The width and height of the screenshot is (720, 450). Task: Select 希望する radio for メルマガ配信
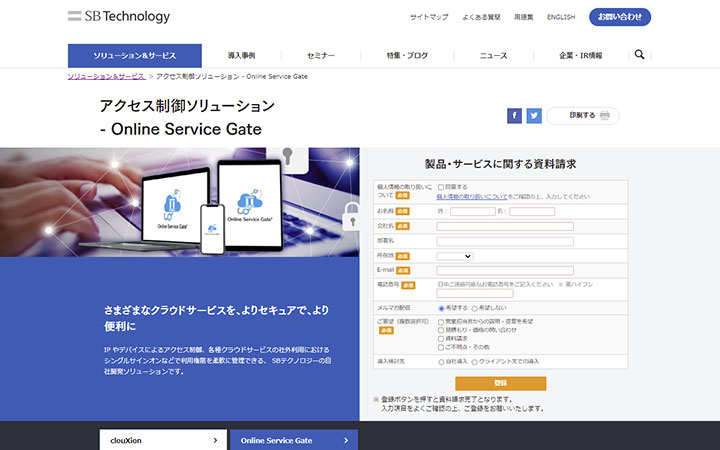tap(441, 309)
